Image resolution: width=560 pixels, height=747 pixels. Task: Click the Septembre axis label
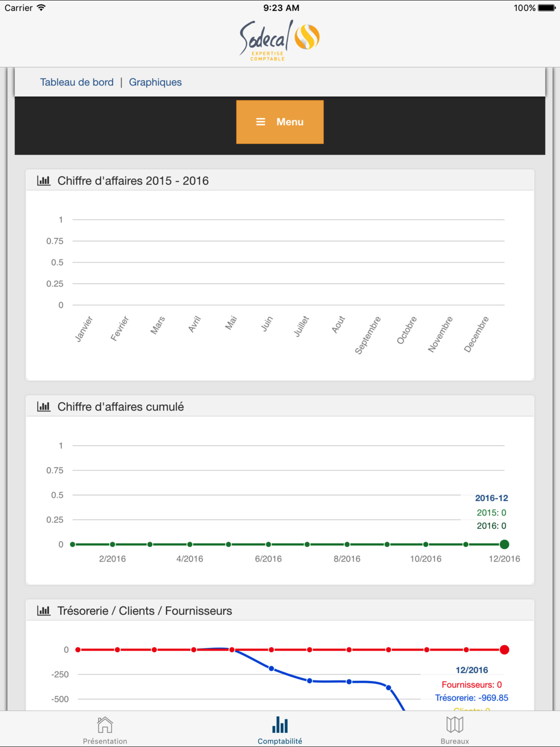368,335
